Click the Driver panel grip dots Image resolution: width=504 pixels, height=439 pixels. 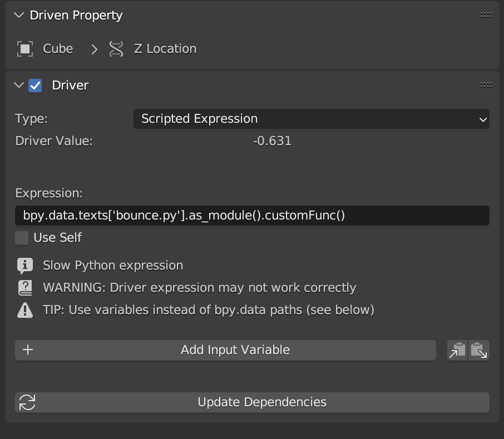click(486, 85)
